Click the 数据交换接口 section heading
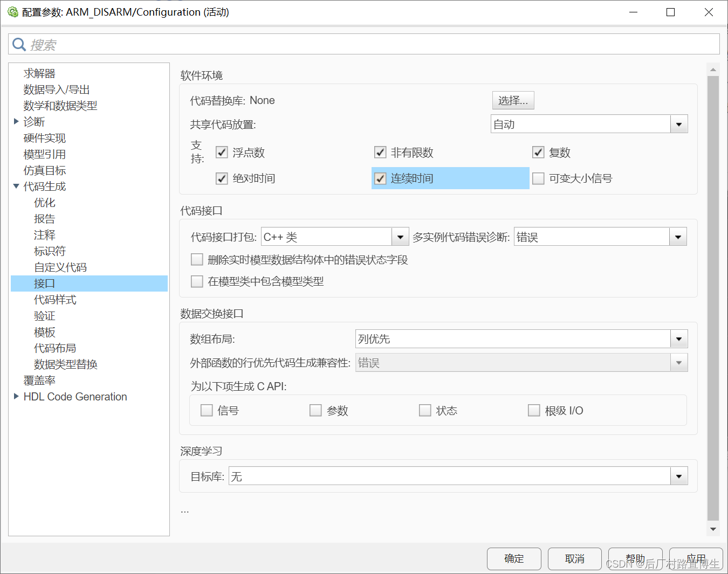The width and height of the screenshot is (728, 574). pyautogui.click(x=212, y=314)
